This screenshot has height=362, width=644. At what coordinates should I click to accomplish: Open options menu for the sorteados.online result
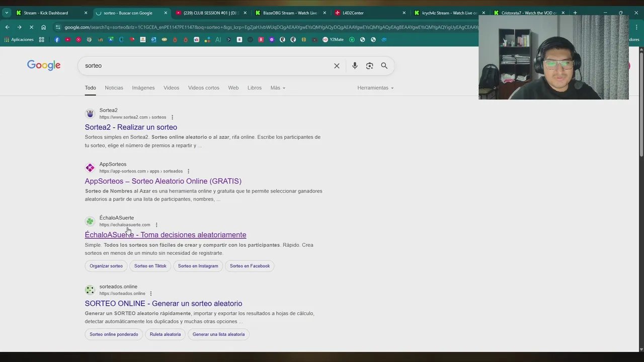(x=150, y=294)
